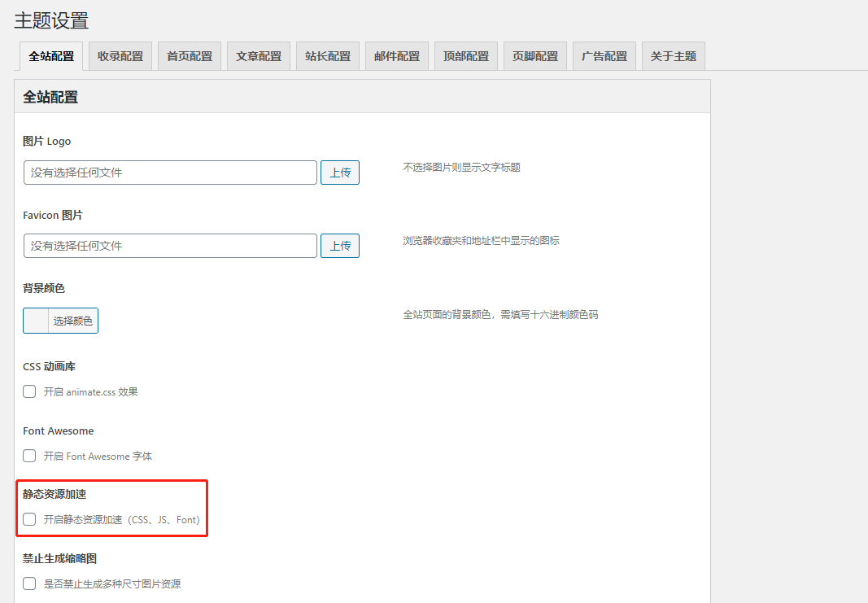This screenshot has width=868, height=603.
Task: Click the Favicon file input field
Action: point(169,245)
